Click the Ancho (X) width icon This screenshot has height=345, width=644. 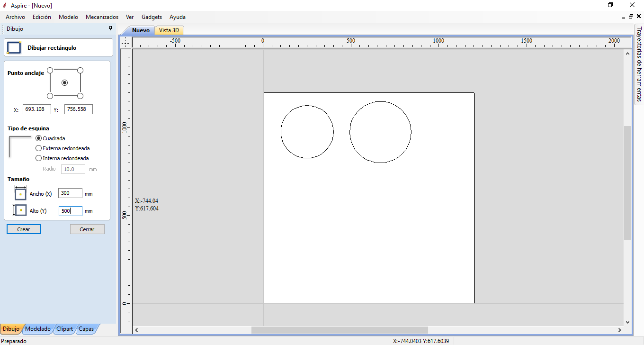coord(20,193)
